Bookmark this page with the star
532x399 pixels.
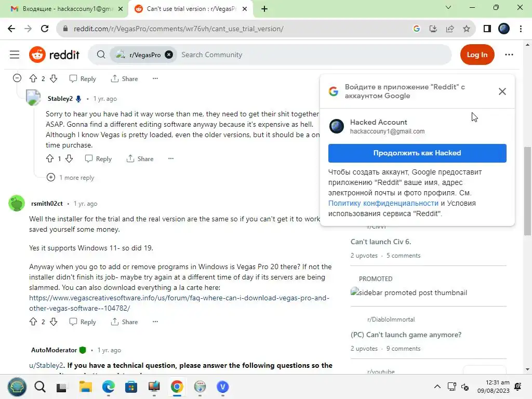point(467,29)
